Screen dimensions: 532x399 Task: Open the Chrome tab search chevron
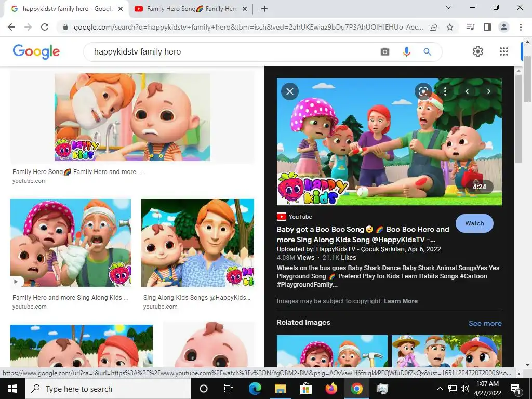[448, 7]
